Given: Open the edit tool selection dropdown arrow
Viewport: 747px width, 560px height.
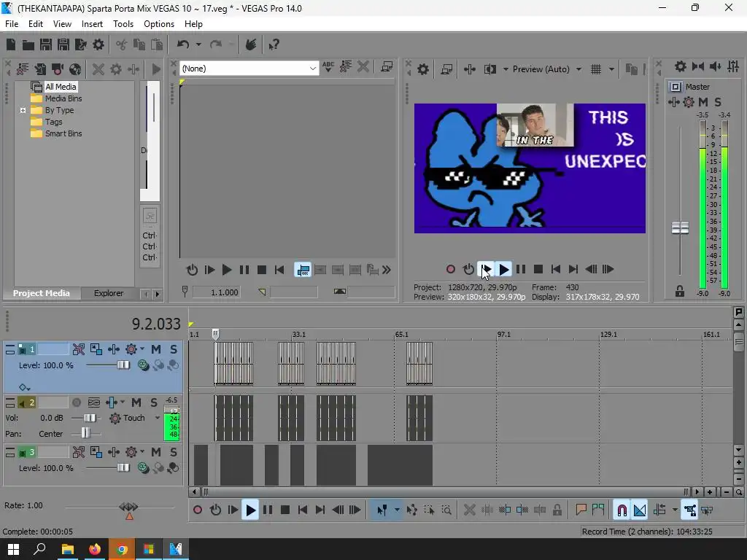Looking at the screenshot, I should 396,510.
